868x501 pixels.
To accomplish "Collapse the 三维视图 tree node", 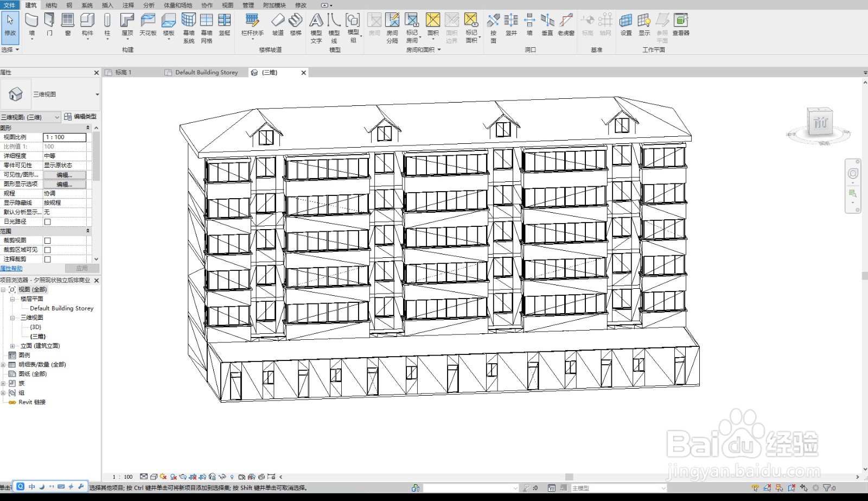I will tap(12, 318).
